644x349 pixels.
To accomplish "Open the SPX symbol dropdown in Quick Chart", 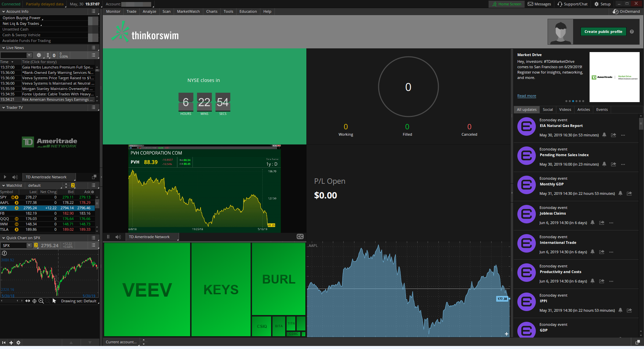I will click(29, 246).
